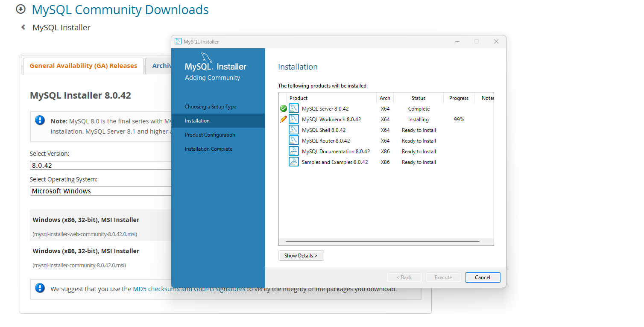Click mysql-installer-community-8.0.42.0.msi file name
Viewport: 644px width, 327px height.
point(79,266)
